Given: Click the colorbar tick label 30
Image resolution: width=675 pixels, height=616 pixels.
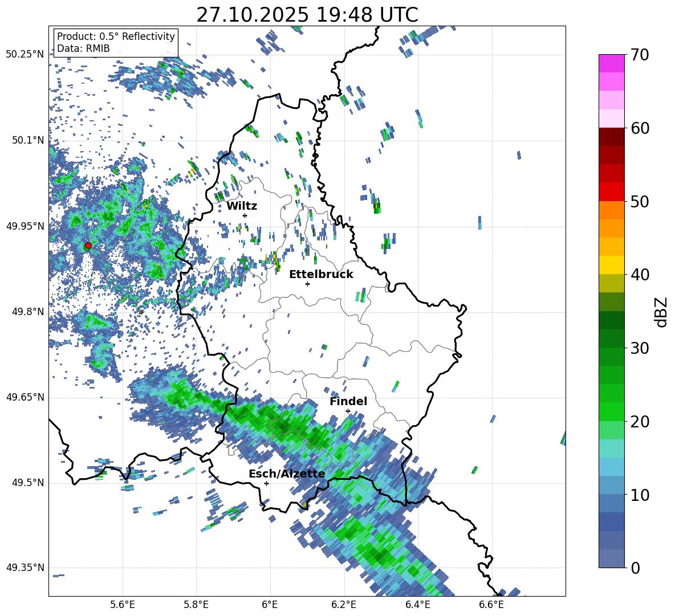Looking at the screenshot, I should tap(640, 348).
